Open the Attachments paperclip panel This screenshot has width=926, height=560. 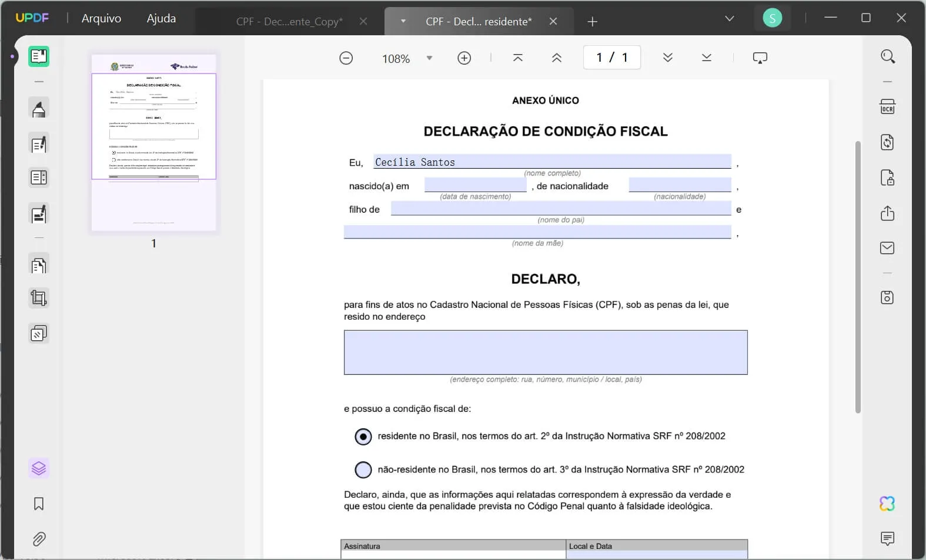point(39,539)
